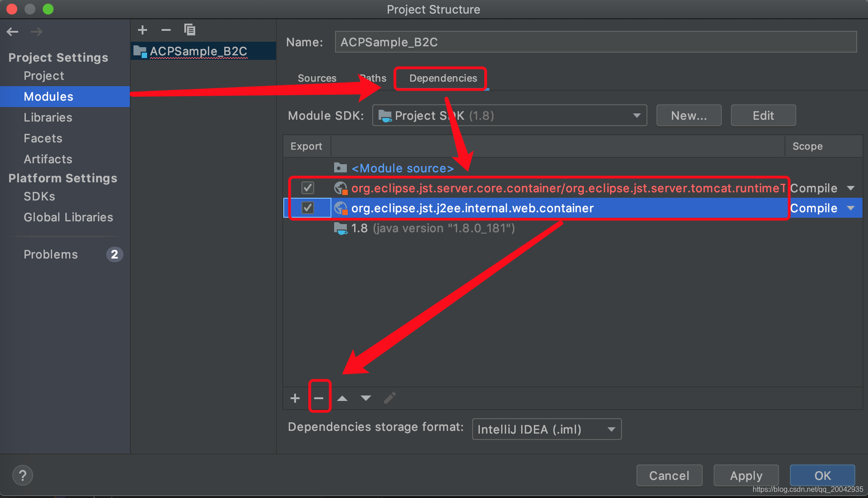Move dependency up in list
Viewport: 868px width, 498px height.
click(342, 398)
